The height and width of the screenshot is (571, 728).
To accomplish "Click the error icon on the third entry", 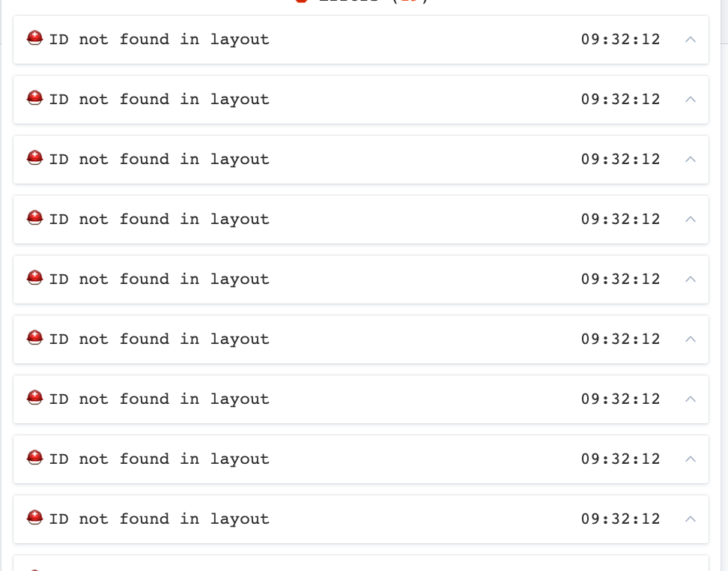I will click(34, 159).
